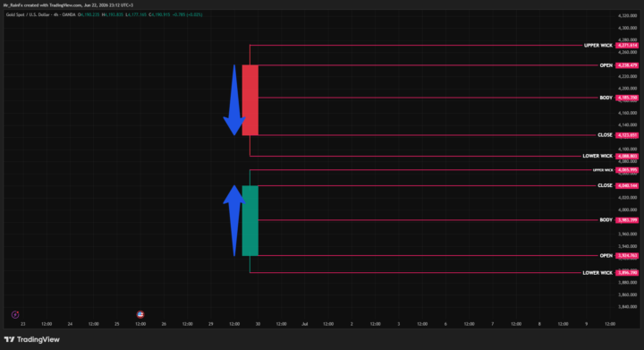Screen dimensions: 644x350
Task: Click the 4,088.803 lower wick price tag
Action: coord(627,156)
